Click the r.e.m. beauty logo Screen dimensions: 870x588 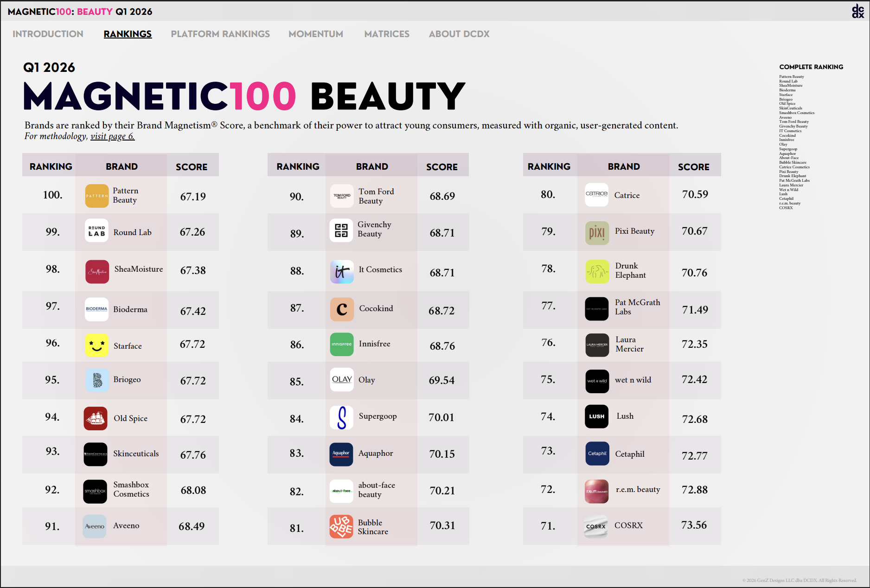[597, 491]
